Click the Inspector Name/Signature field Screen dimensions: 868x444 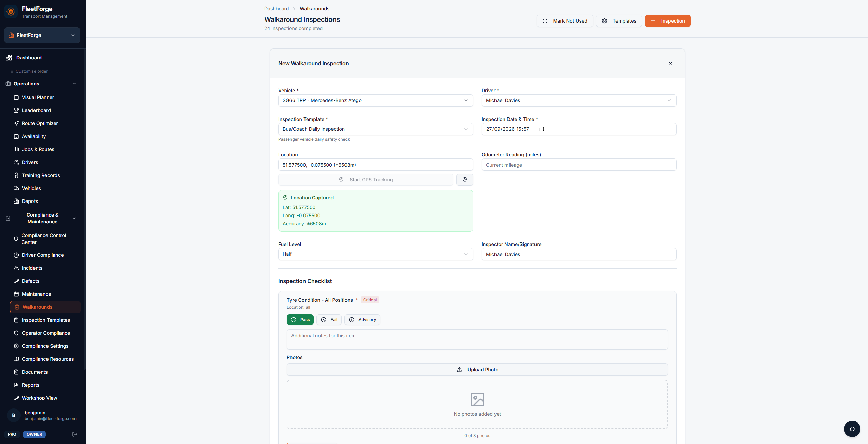pyautogui.click(x=579, y=254)
